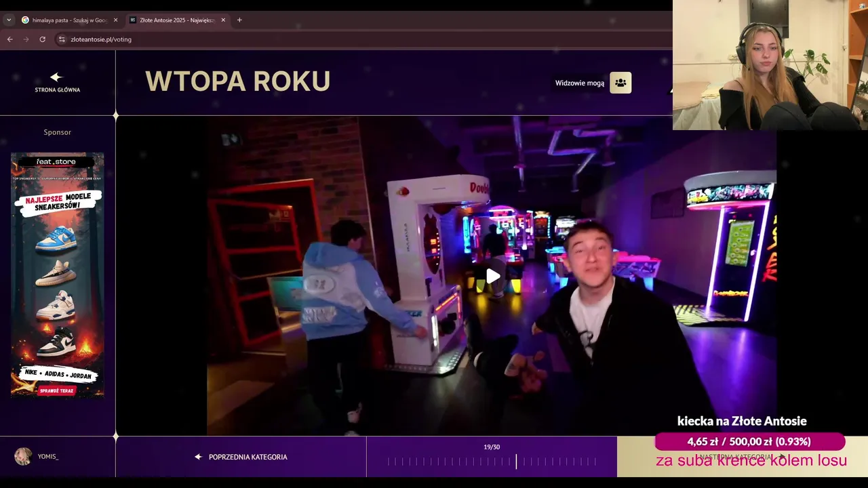The height and width of the screenshot is (488, 868).
Task: Close the 'himalaya pasta' browser tab
Action: tap(115, 20)
